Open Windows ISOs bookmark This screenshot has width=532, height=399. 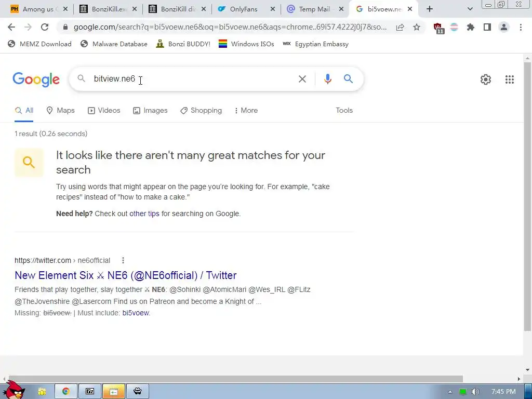[x=246, y=44]
